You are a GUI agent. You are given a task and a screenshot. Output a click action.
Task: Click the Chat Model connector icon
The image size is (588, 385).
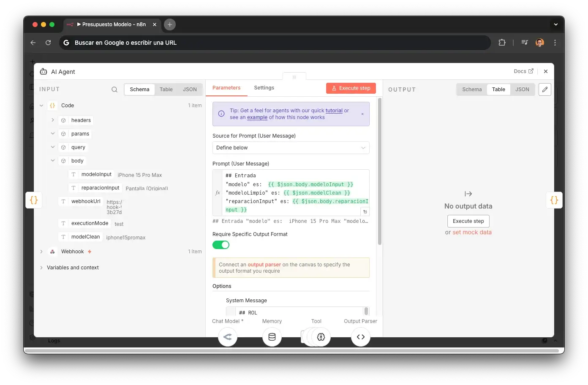click(x=228, y=337)
